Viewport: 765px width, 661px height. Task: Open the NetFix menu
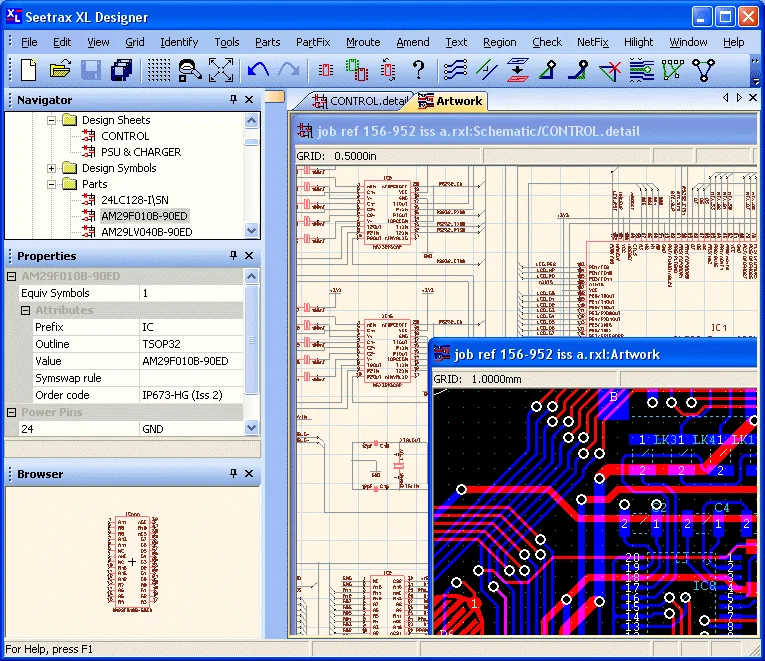593,42
